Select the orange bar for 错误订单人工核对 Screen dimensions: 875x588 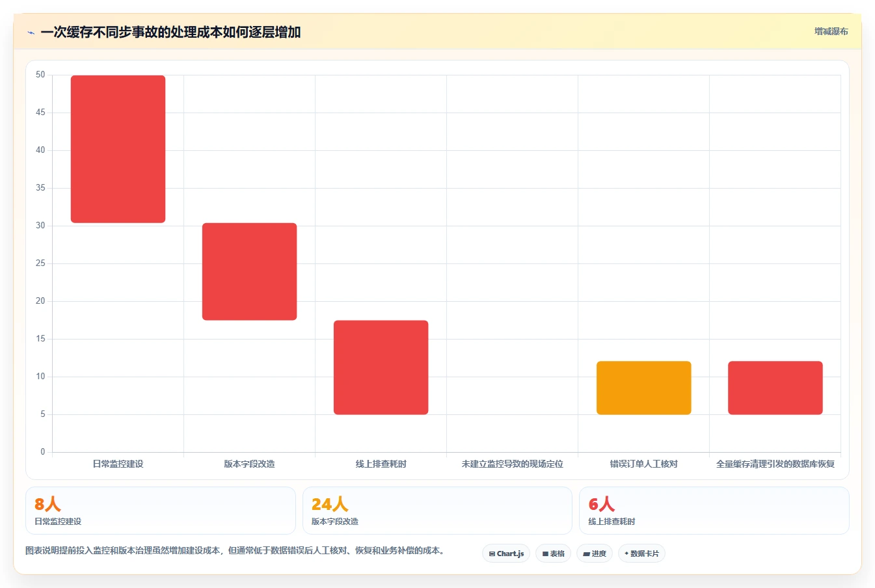[x=643, y=388]
